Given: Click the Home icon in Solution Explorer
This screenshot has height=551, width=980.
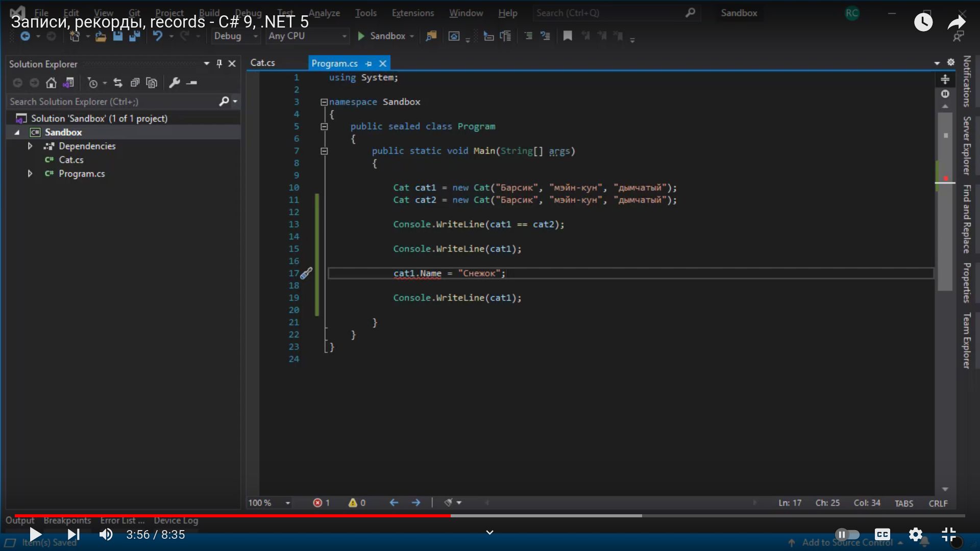Looking at the screenshot, I should coord(51,83).
